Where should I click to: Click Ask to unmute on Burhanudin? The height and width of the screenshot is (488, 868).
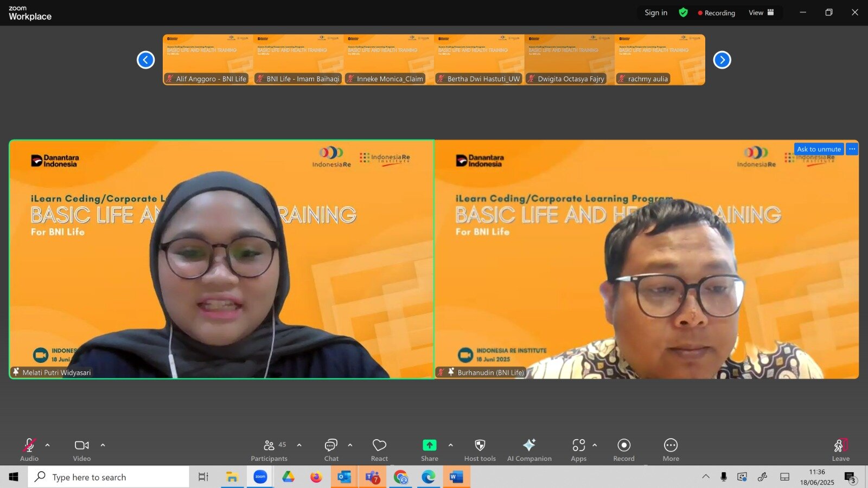pyautogui.click(x=819, y=149)
